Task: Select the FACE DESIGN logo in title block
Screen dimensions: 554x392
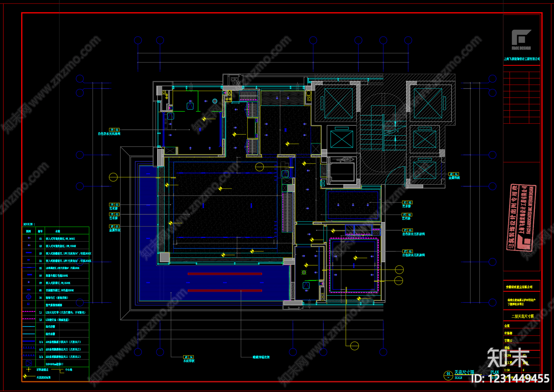Action: coord(521,40)
